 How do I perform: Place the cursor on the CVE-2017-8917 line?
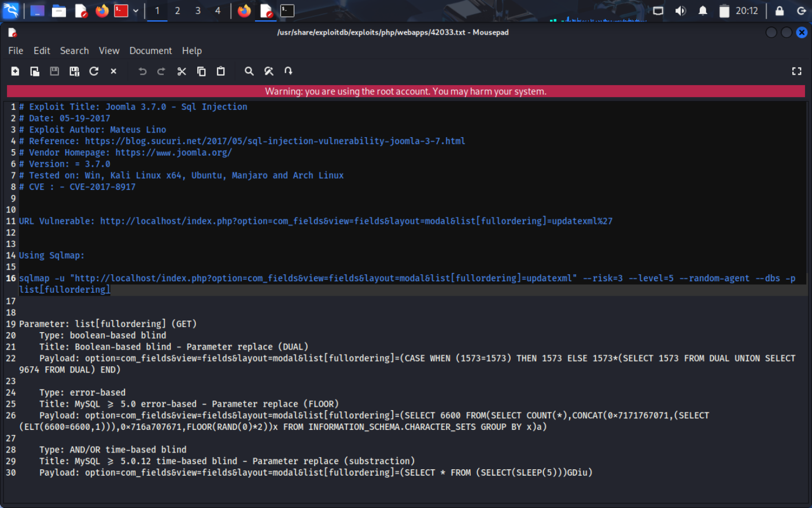[77, 187]
